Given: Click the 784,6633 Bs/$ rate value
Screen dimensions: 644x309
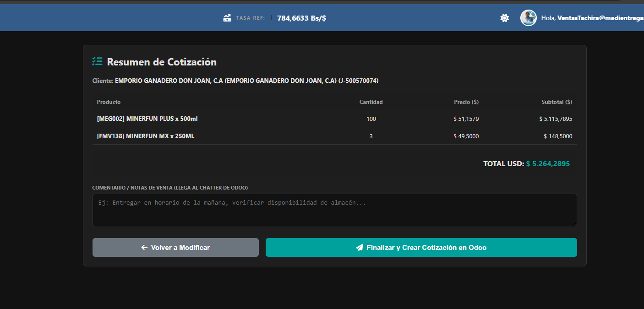Looking at the screenshot, I should (x=301, y=18).
